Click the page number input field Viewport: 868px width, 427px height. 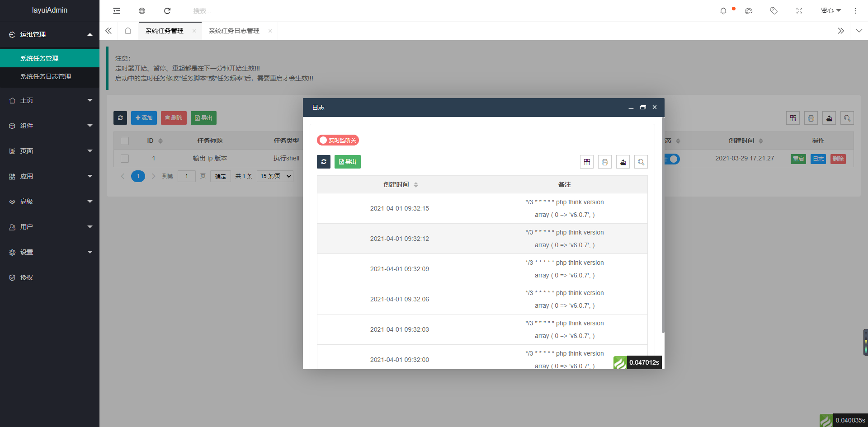click(x=187, y=176)
